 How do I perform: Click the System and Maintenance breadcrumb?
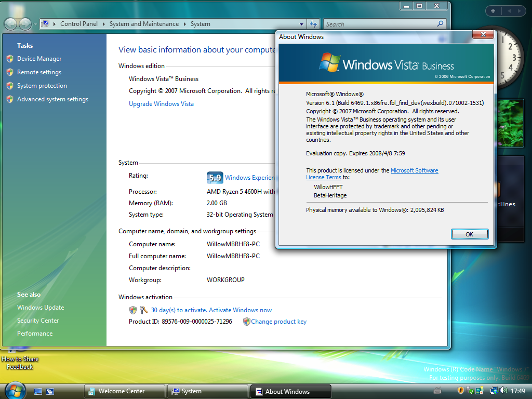144,24
